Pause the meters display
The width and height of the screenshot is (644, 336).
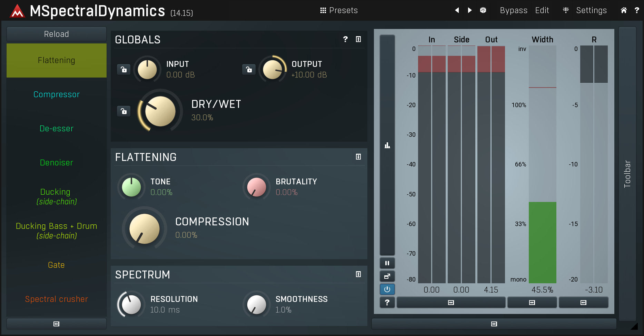tap(387, 263)
